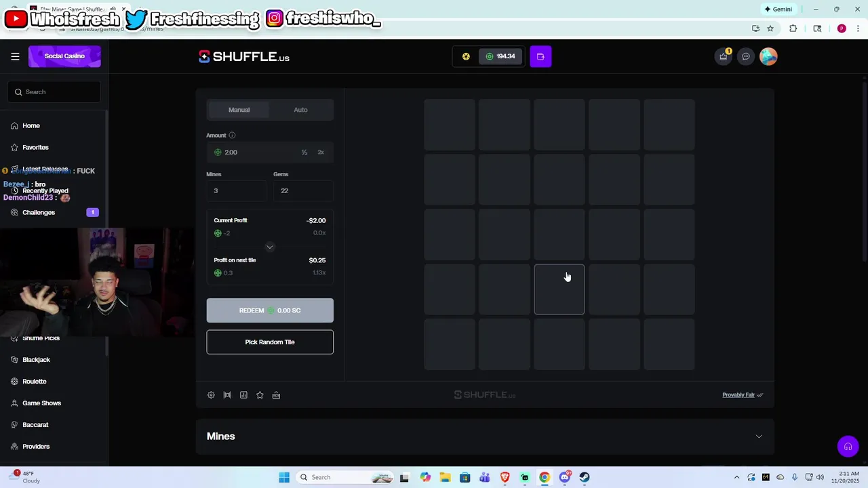Image resolution: width=868 pixels, height=488 pixels.
Task: Open Blackjack in sidebar
Action: coord(36,360)
